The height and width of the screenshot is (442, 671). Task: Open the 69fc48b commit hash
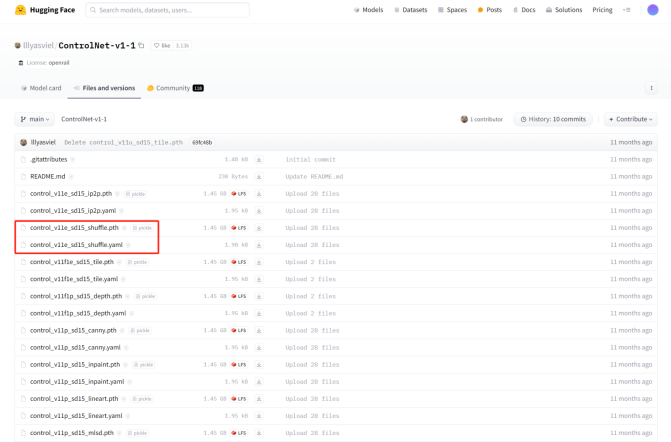point(202,142)
